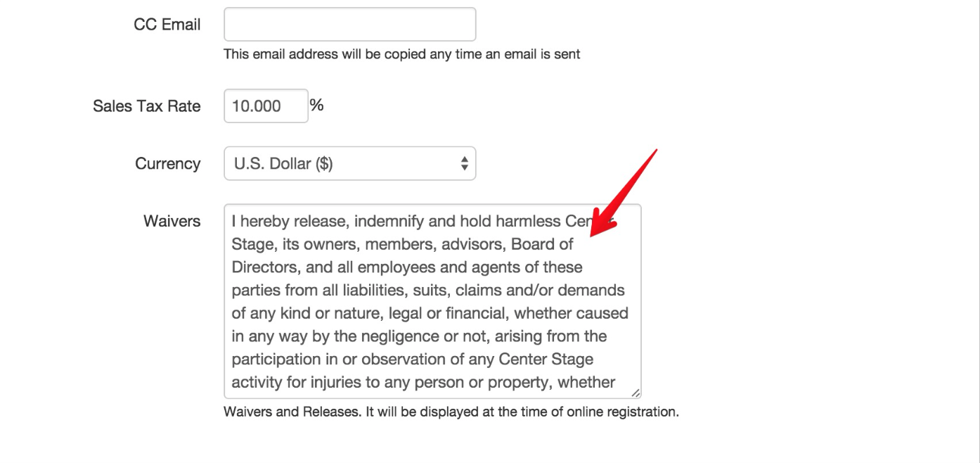
Task: Click the Waivers label
Action: 172,221
